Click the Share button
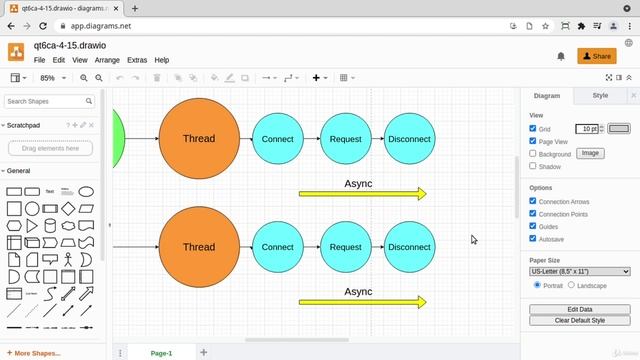 (x=597, y=56)
